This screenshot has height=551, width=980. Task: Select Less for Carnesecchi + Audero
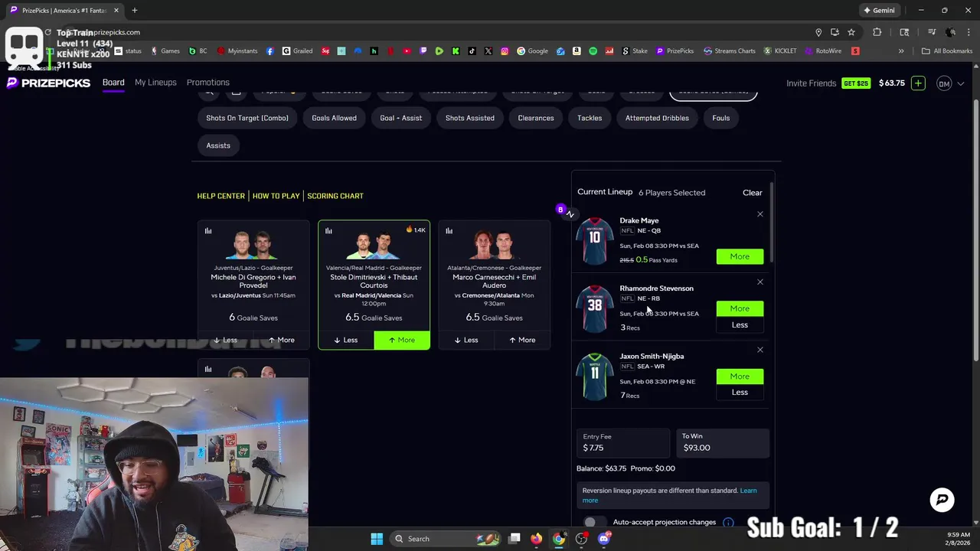pos(466,340)
